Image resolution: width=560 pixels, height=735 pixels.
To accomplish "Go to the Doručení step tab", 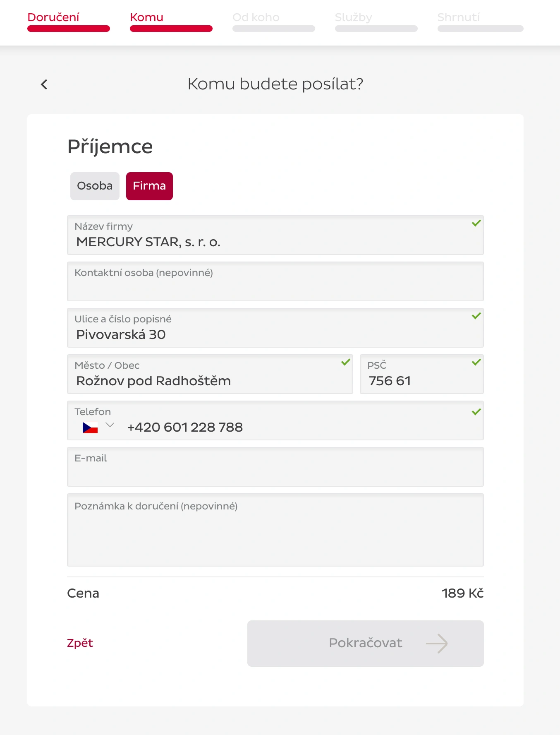I will click(x=53, y=17).
